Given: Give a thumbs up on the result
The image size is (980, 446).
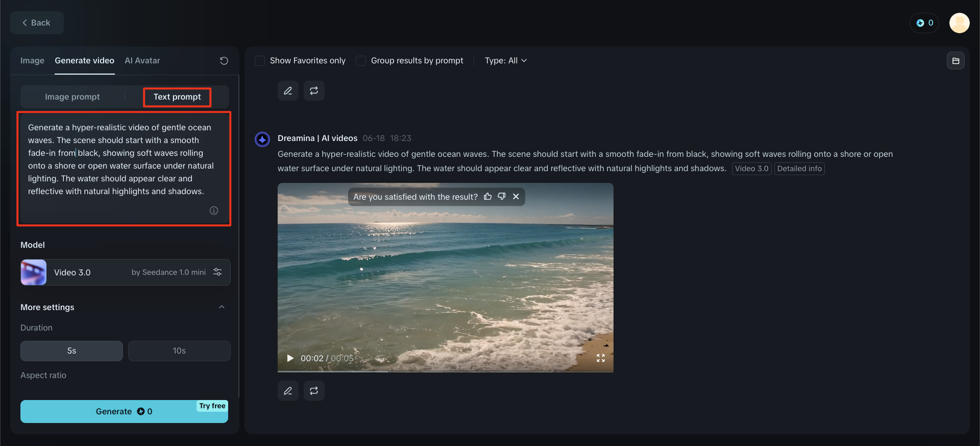Looking at the screenshot, I should [487, 196].
